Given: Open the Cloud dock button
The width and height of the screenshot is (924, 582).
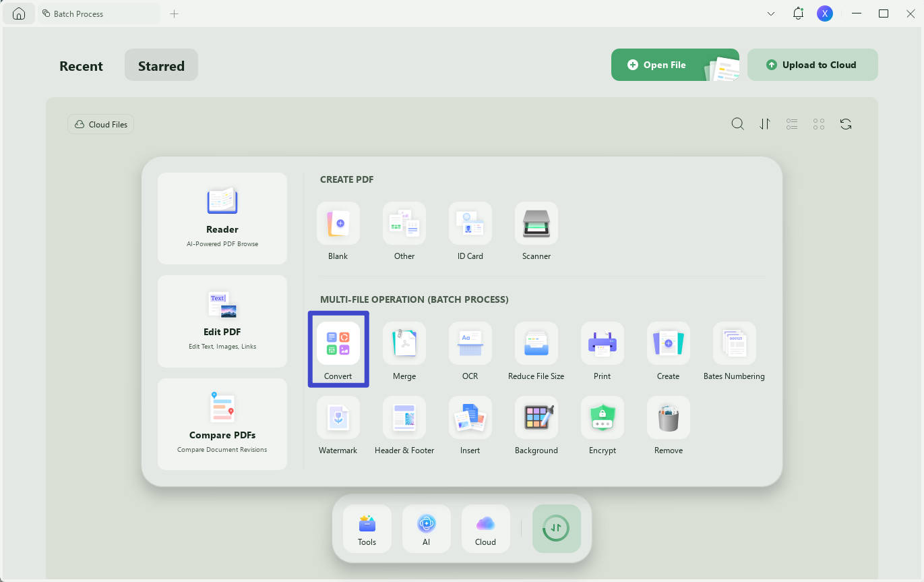Looking at the screenshot, I should pyautogui.click(x=486, y=529).
